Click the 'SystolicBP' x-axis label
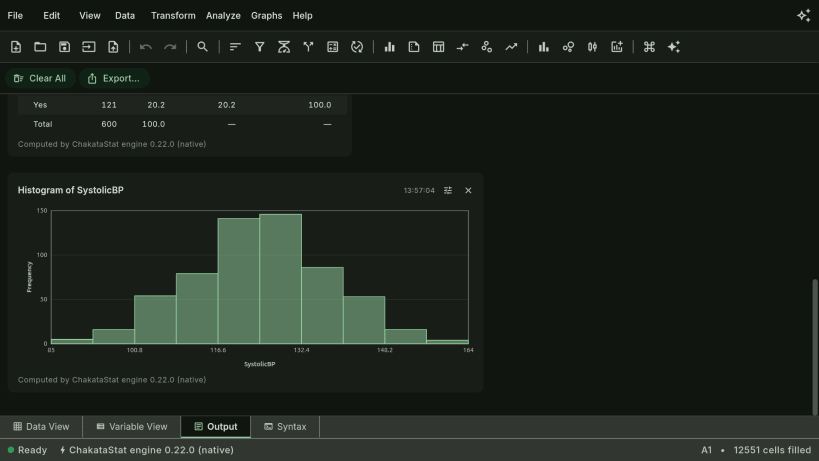 pos(260,364)
